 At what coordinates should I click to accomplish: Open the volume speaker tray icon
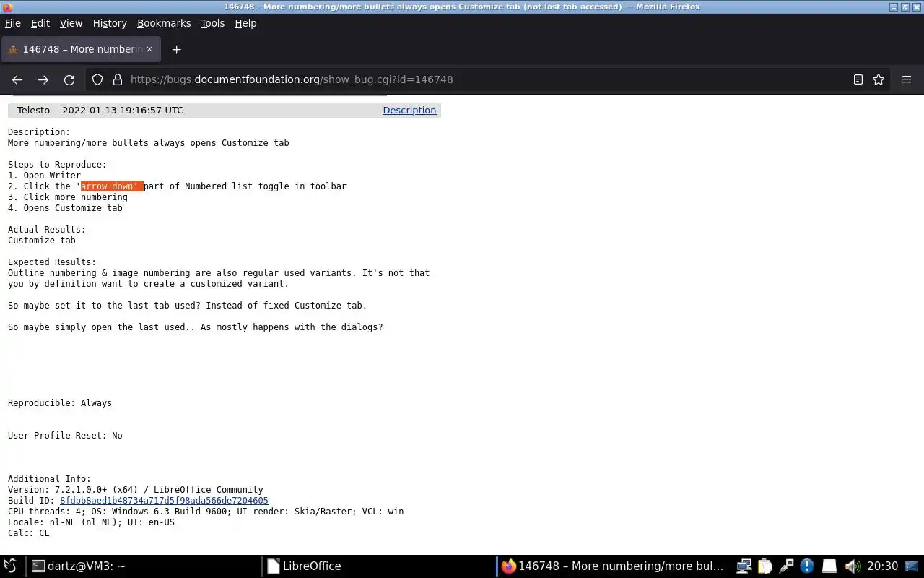pyautogui.click(x=852, y=566)
